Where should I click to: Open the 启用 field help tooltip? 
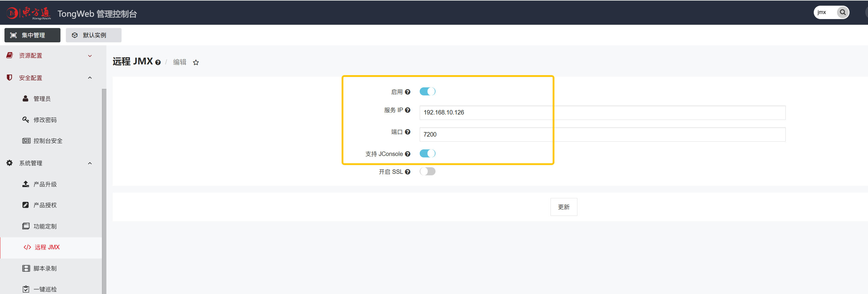pyautogui.click(x=408, y=91)
